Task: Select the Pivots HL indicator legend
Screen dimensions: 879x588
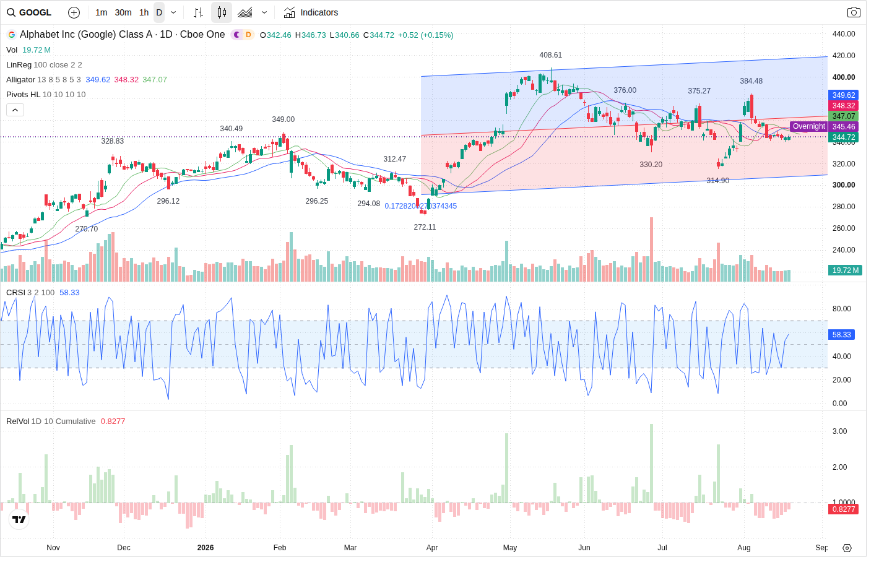Action: click(x=46, y=95)
